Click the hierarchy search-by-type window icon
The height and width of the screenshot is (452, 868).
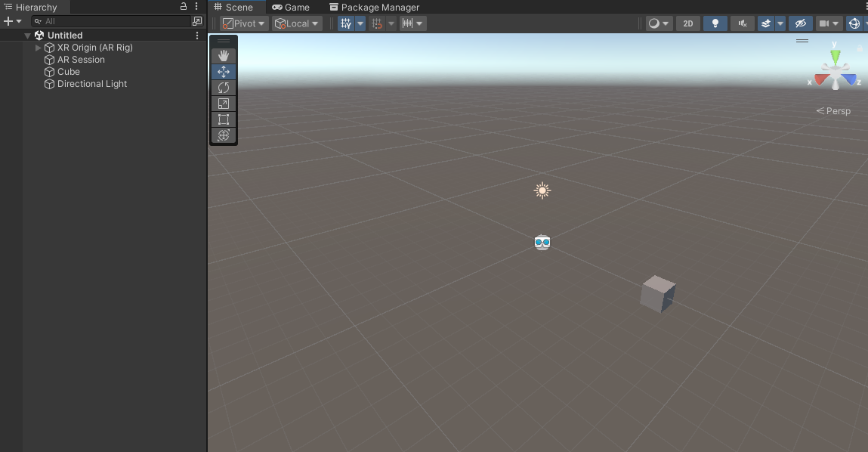197,21
